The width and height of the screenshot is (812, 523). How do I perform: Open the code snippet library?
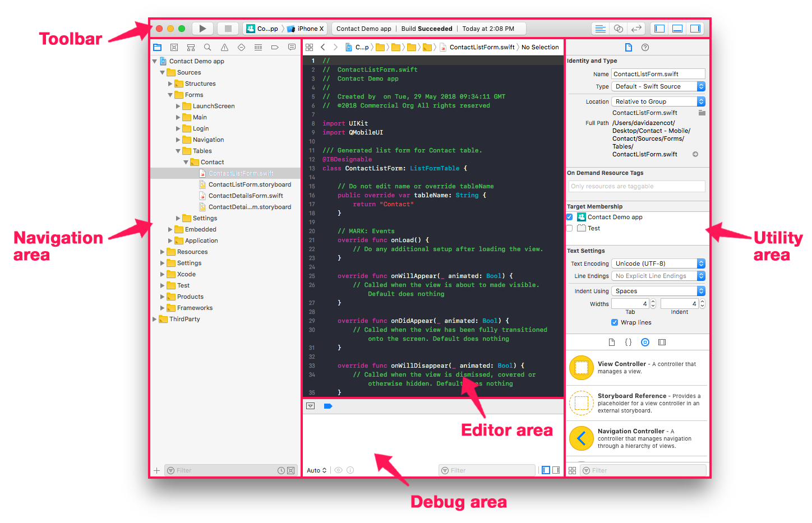click(x=628, y=342)
